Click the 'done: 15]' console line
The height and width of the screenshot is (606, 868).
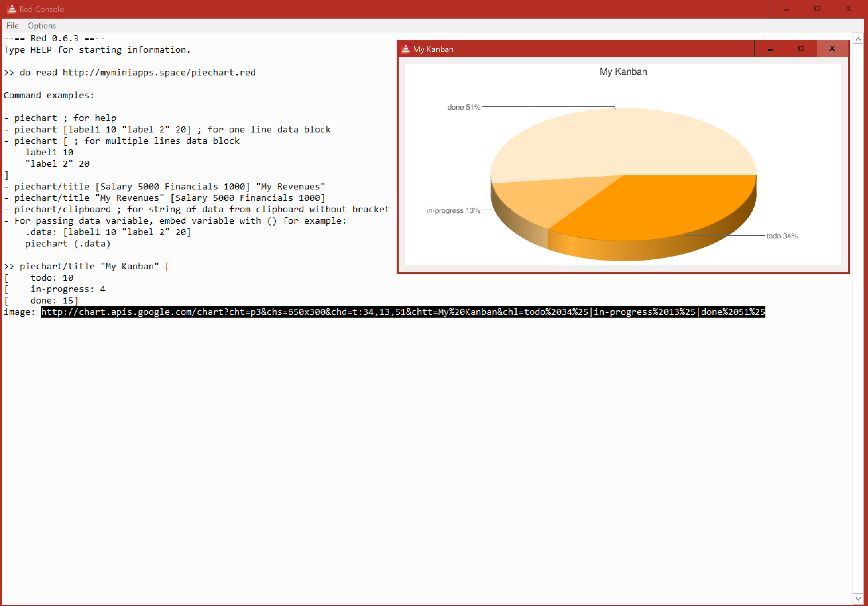[54, 300]
